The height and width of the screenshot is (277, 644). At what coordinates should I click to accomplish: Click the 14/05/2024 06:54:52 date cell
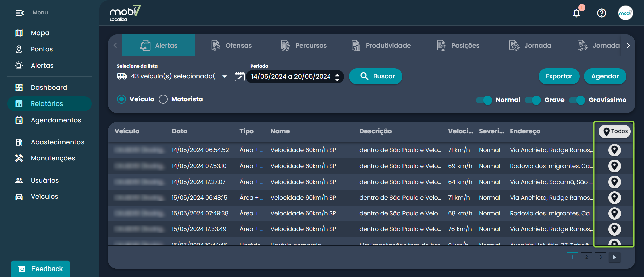pyautogui.click(x=200, y=150)
